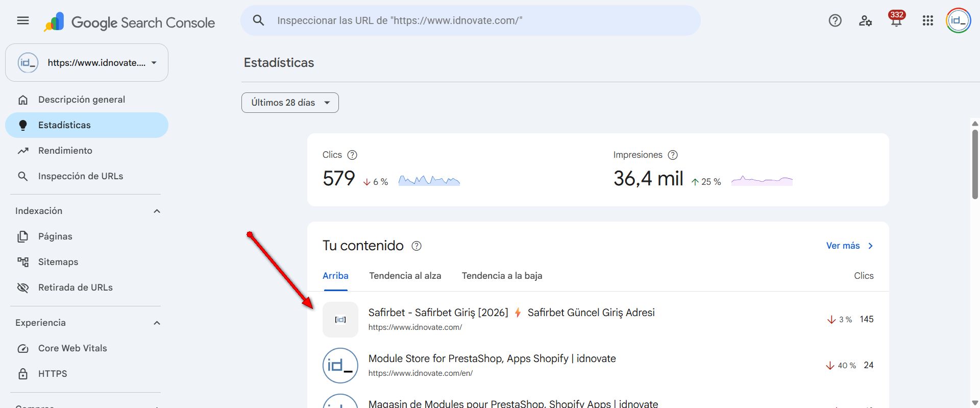Click the 25 % impressions increase indicator
This screenshot has height=408, width=980.
click(x=706, y=182)
